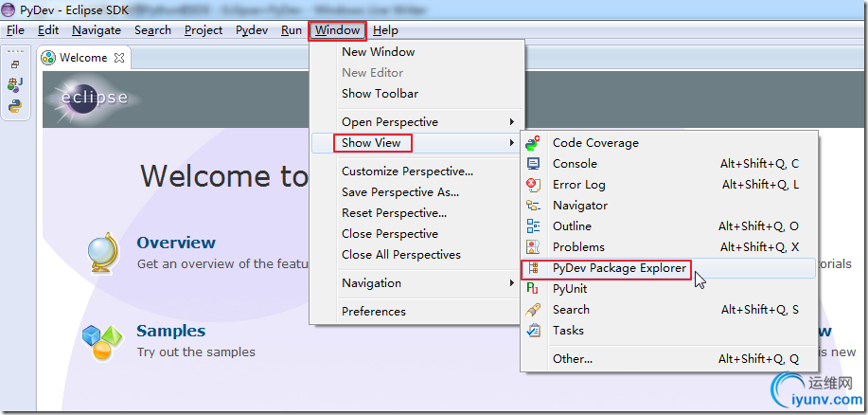
Task: Switch to PyDev perspective Python icon
Action: [15, 106]
